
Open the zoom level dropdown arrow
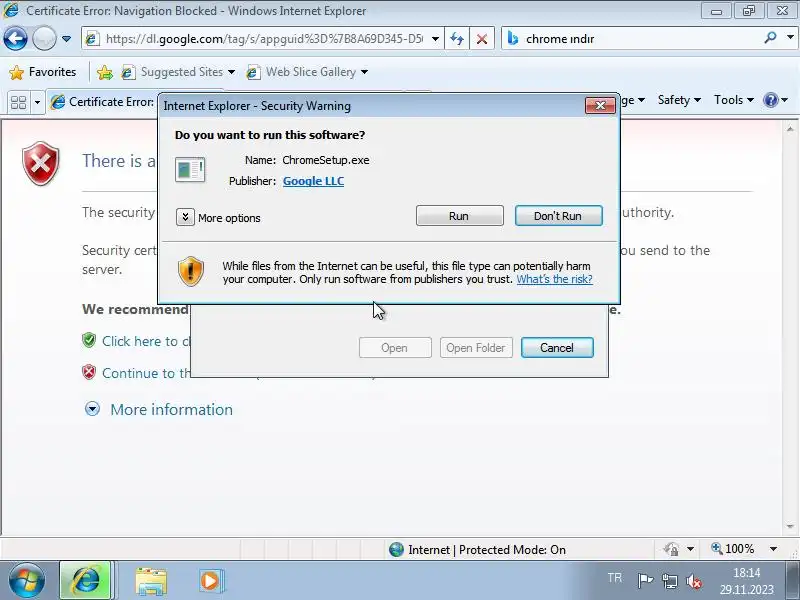tap(773, 549)
